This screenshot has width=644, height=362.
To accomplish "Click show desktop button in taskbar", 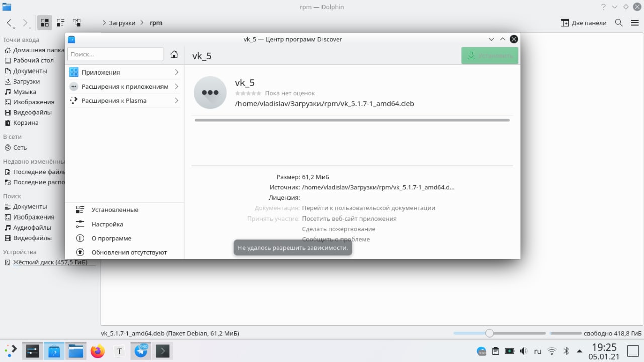I will coord(632,351).
